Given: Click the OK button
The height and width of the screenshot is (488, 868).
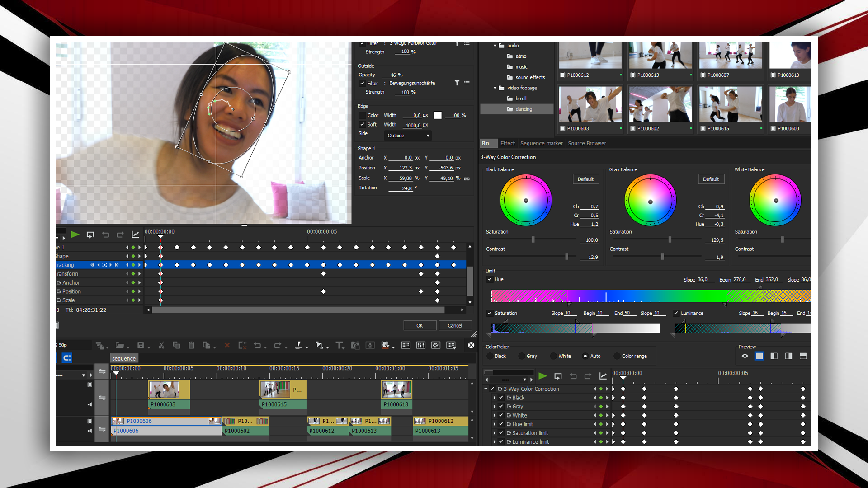Looking at the screenshot, I should [x=420, y=326].
